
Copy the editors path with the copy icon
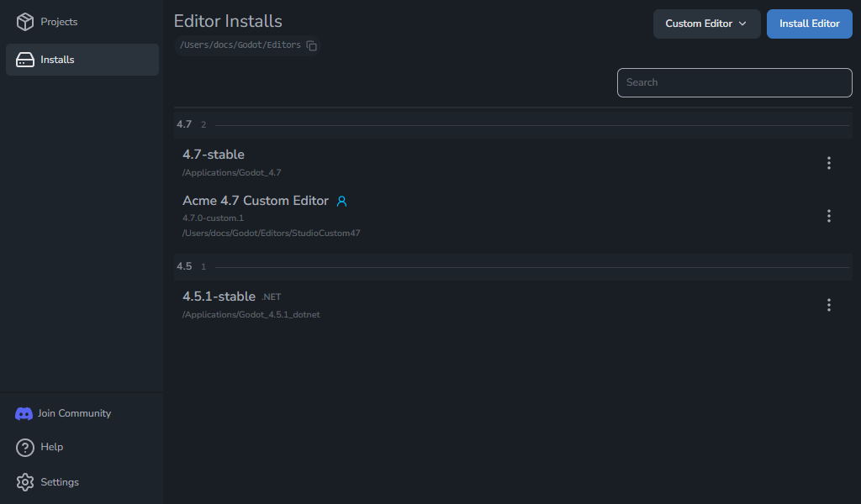[x=311, y=45]
